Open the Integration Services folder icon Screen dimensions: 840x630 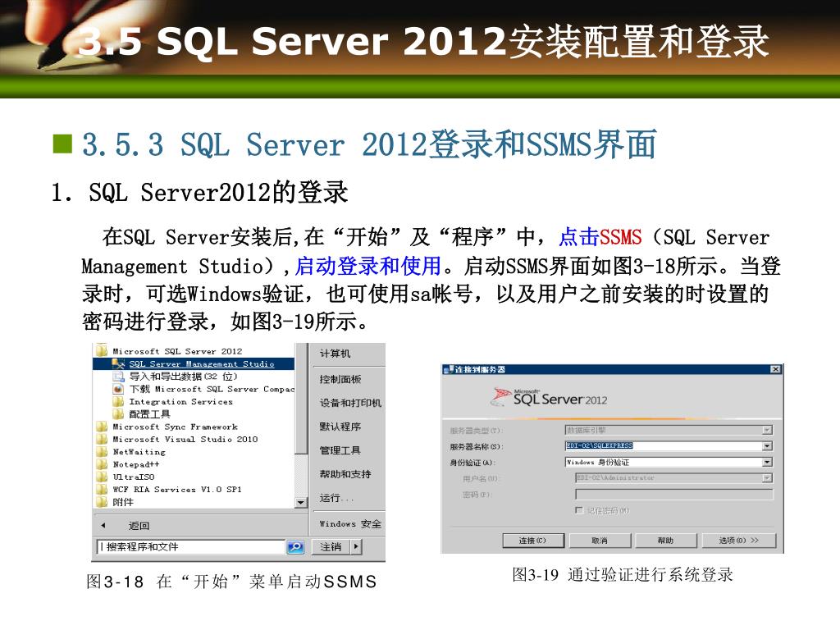[x=119, y=402]
